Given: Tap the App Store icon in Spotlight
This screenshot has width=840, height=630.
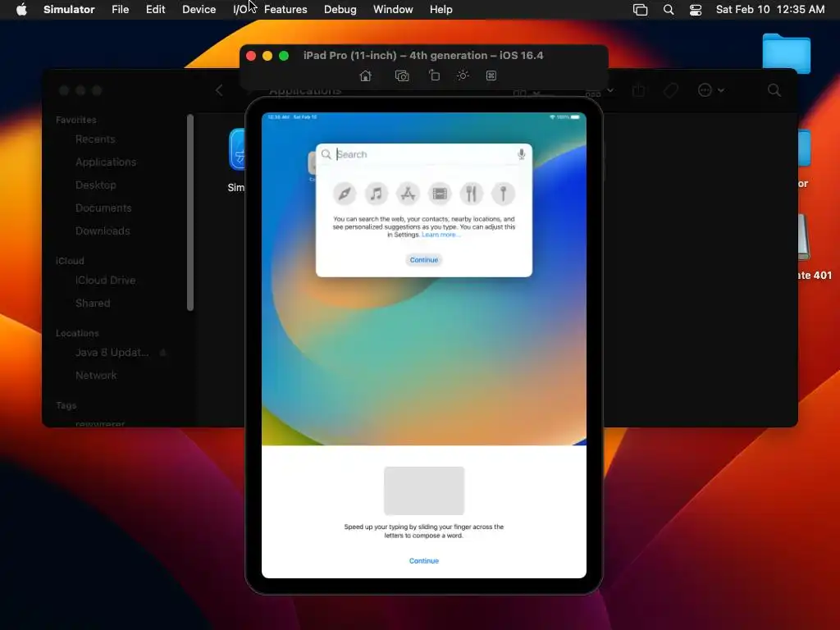Looking at the screenshot, I should pyautogui.click(x=408, y=194).
